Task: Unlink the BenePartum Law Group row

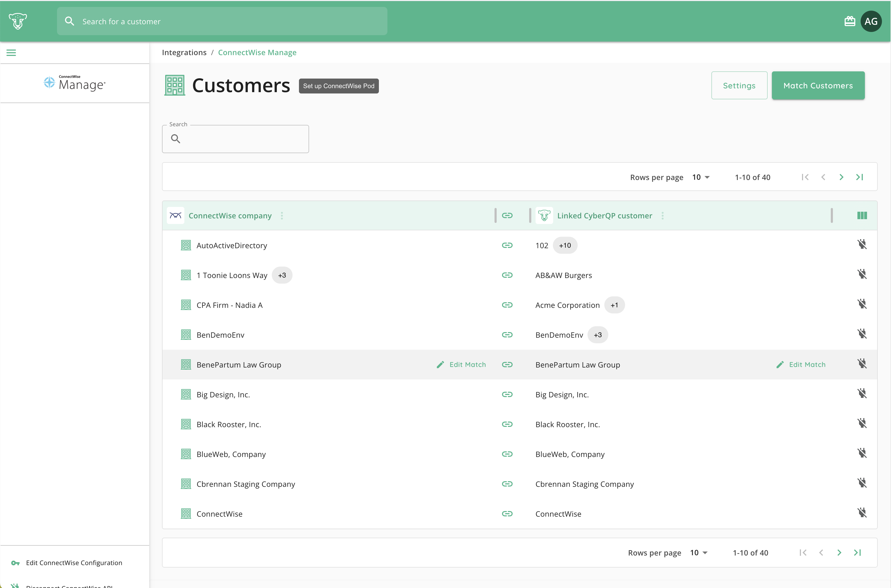Action: click(862, 364)
